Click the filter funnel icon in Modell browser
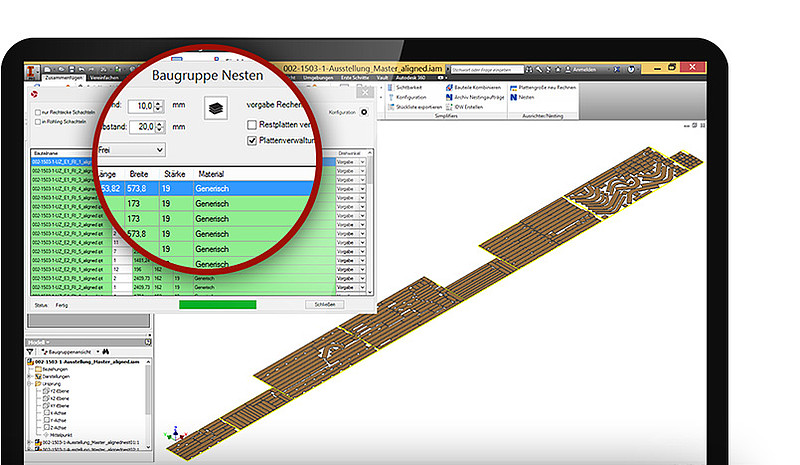Screen dimensions: 800x465 tap(30, 352)
